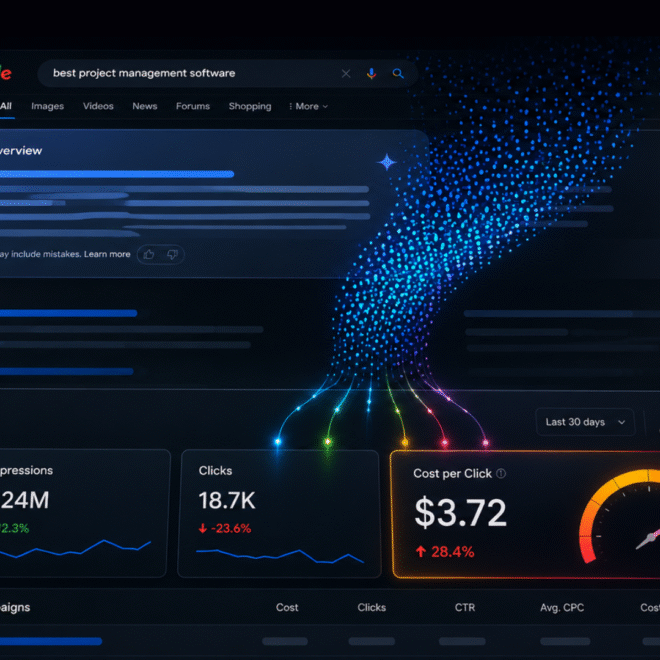Click the microphone voice search icon
This screenshot has height=660, width=660.
click(371, 74)
